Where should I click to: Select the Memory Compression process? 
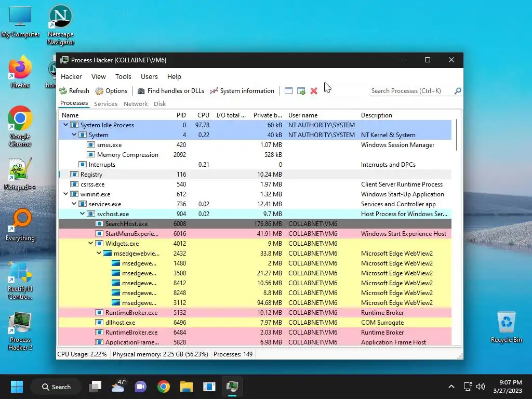(255, 155)
